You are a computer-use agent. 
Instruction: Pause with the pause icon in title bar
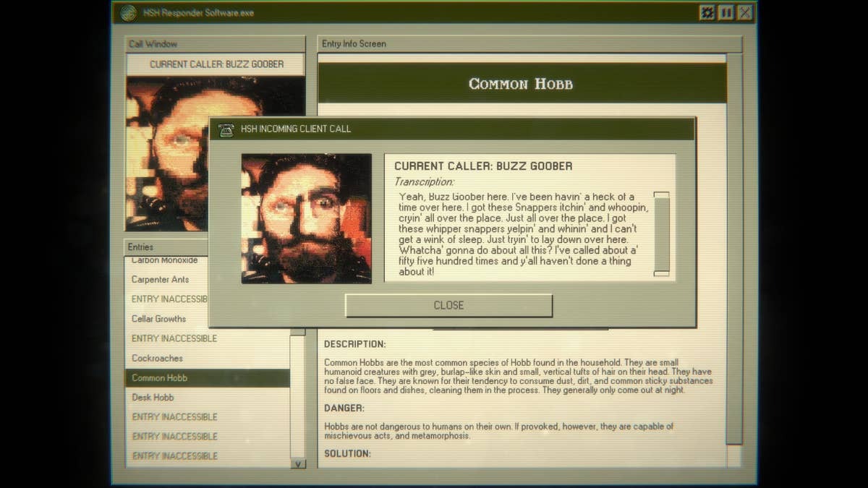point(726,13)
